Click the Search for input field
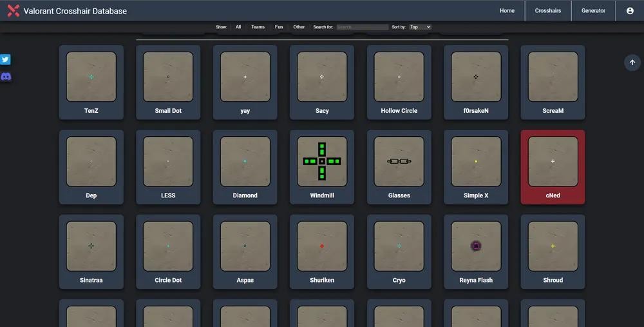The image size is (644, 327). pyautogui.click(x=362, y=27)
